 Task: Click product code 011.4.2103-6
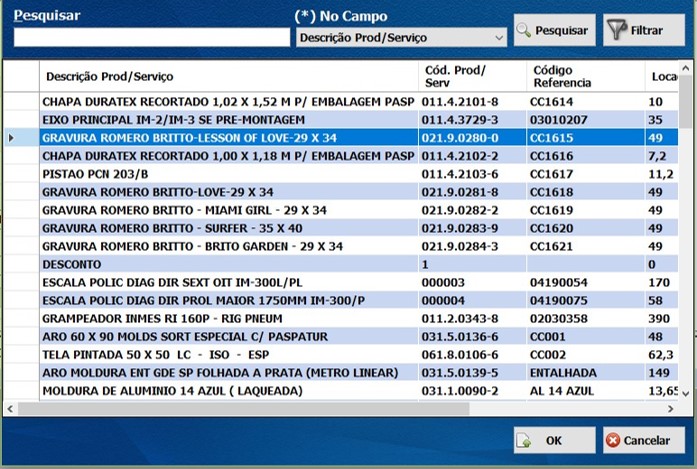[460, 174]
